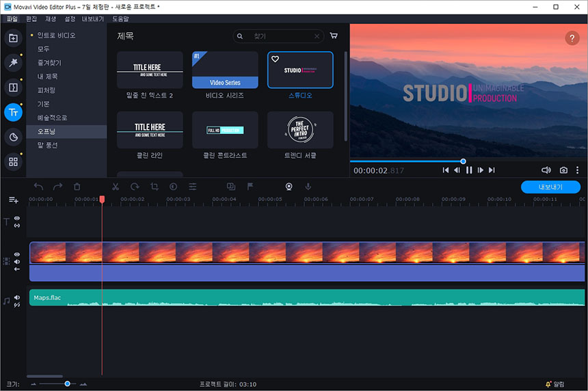Viewport: 588px width, 391px height.
Task: Click the titles list vertical scrollbar
Action: pyautogui.click(x=346, y=96)
